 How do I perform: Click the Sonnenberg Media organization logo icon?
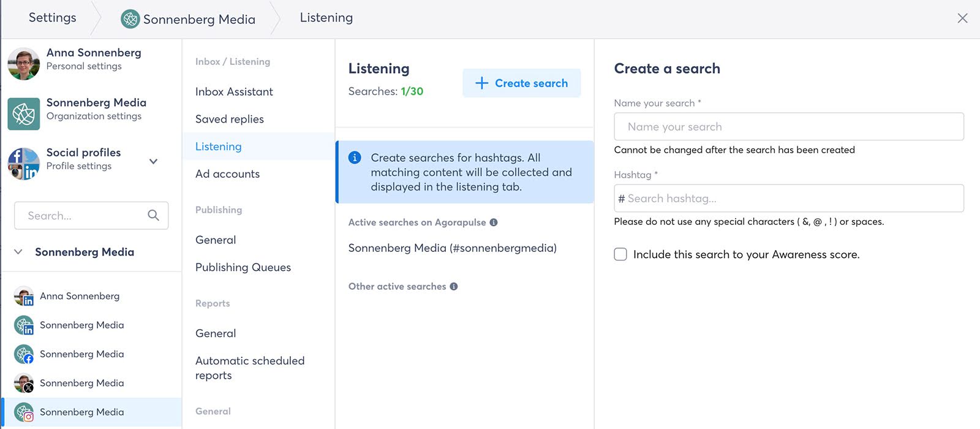24,114
